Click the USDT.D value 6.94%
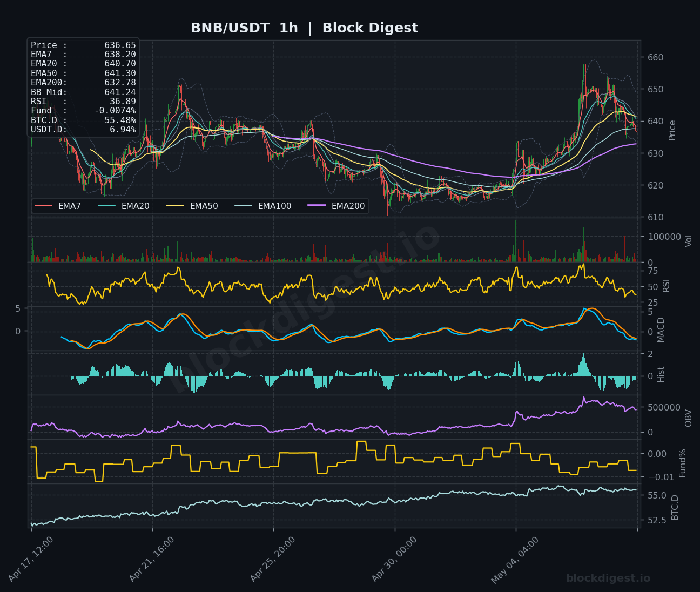This screenshot has width=700, height=592. click(x=123, y=130)
